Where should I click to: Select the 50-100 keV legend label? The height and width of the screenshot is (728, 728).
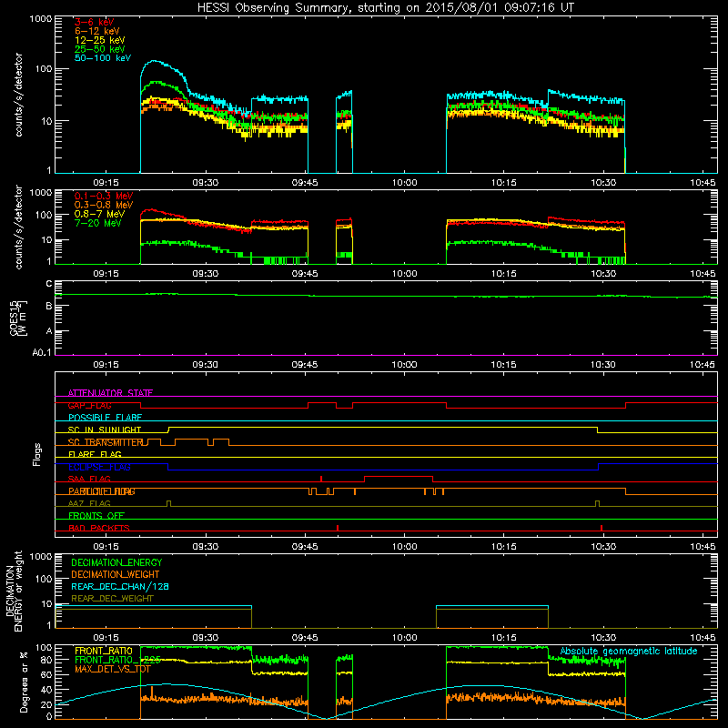click(x=103, y=58)
